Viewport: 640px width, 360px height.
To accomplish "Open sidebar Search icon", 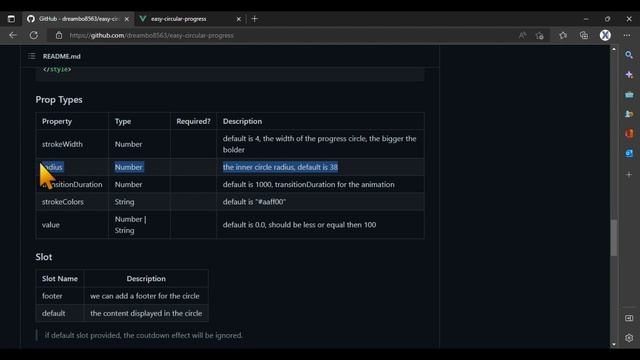I will [629, 55].
